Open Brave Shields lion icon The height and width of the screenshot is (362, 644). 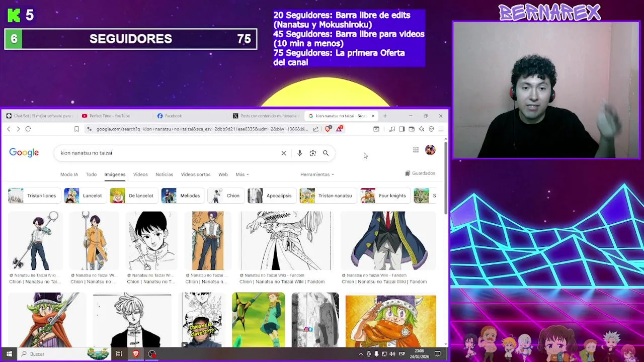(x=328, y=129)
